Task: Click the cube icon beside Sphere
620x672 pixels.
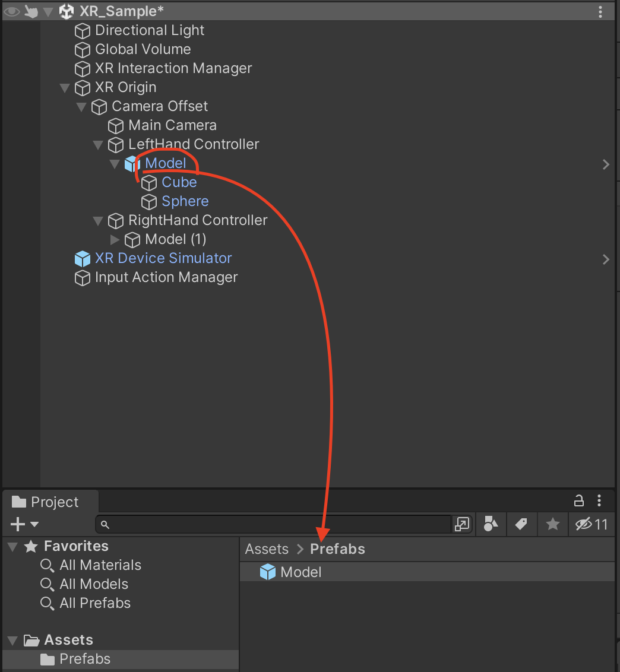Action: [149, 202]
